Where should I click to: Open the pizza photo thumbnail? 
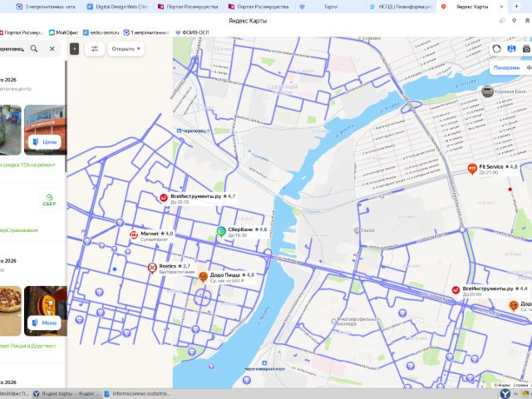tap(10, 311)
